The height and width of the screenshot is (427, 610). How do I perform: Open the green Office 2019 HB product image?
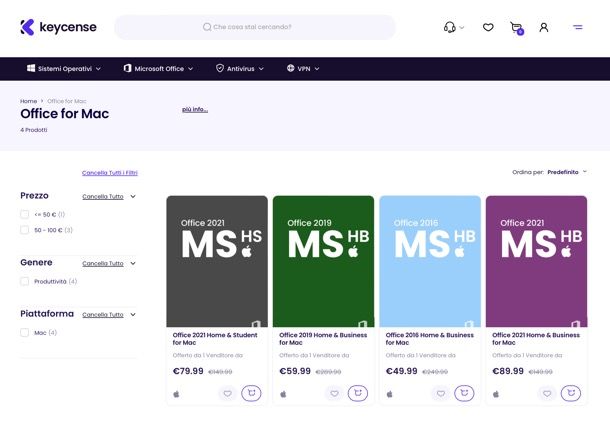point(323,261)
